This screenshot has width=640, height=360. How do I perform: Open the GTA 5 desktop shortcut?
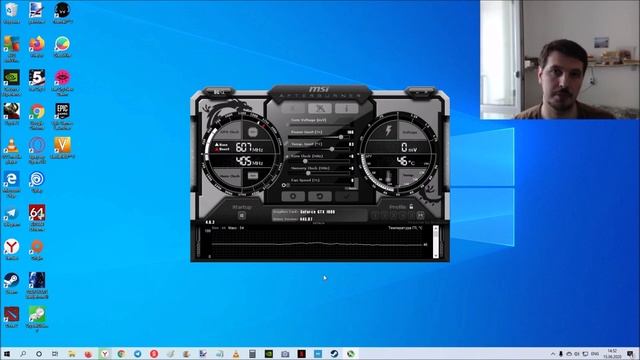pos(37,80)
